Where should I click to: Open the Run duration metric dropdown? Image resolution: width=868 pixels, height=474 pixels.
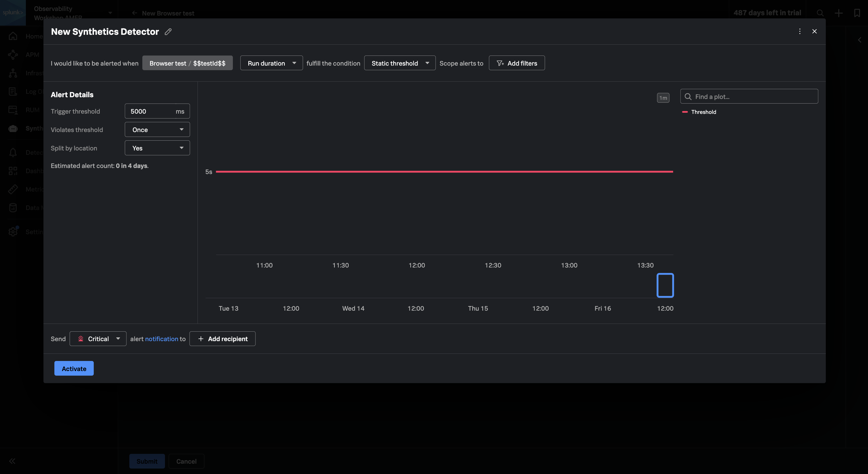click(x=271, y=63)
